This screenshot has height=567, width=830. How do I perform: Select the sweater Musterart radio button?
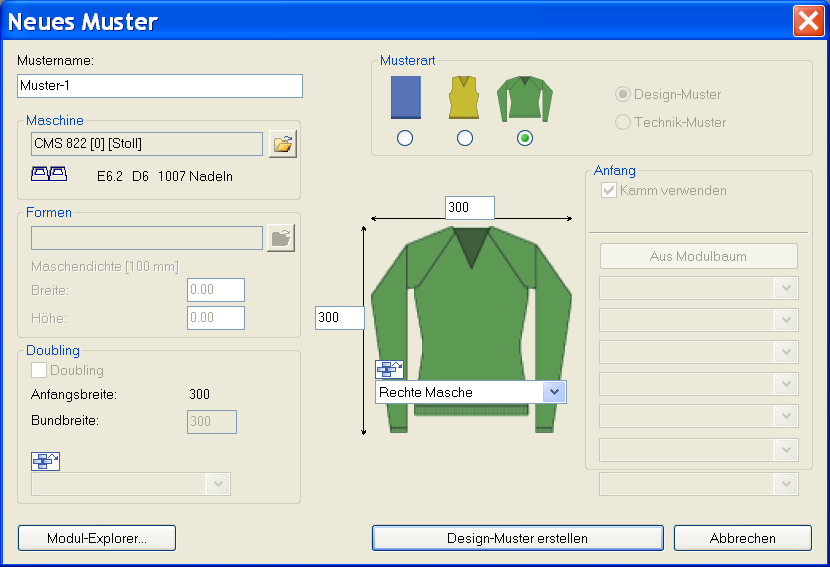(x=525, y=138)
